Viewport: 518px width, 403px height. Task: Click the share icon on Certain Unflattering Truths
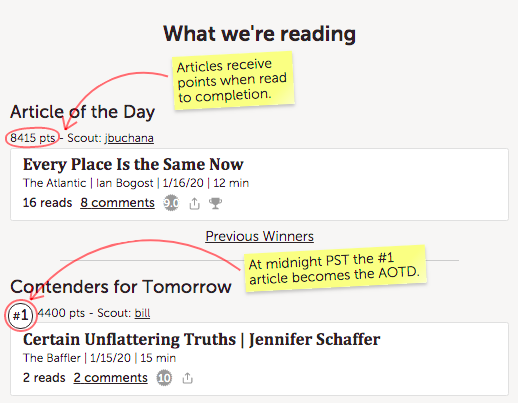coord(188,378)
